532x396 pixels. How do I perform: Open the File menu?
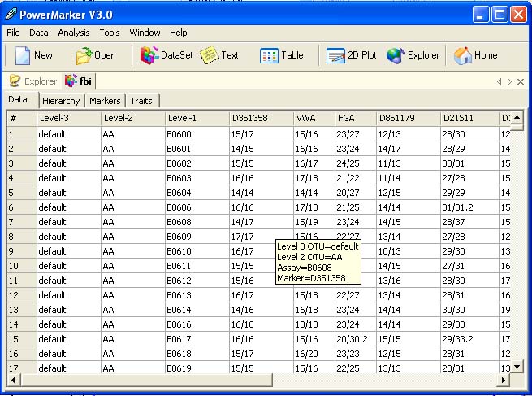(x=13, y=33)
